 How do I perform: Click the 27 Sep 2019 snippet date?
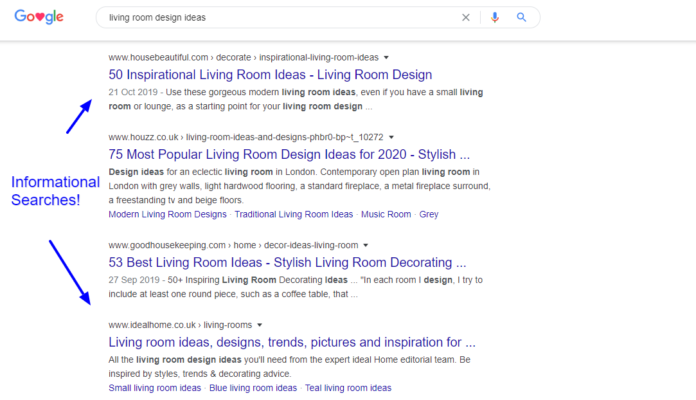(x=134, y=280)
